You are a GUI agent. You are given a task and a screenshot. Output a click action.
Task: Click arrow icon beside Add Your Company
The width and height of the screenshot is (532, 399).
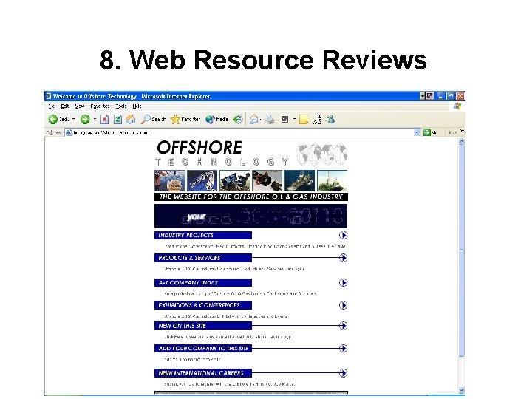343,349
